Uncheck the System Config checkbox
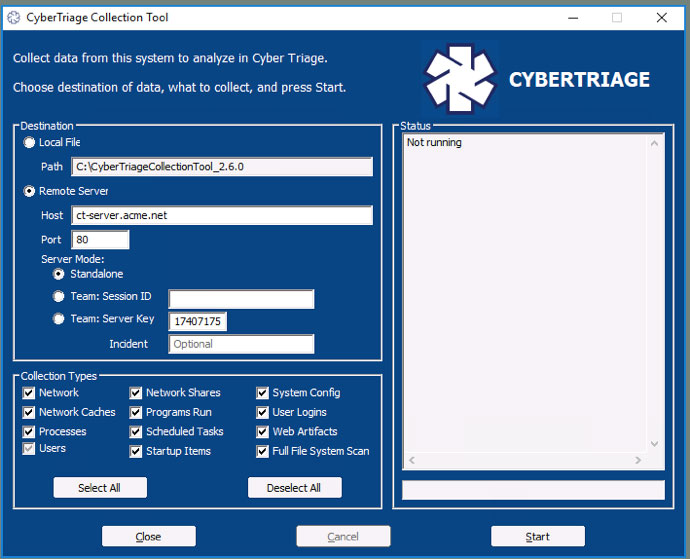Viewport: 690px width, 559px height. (x=263, y=393)
